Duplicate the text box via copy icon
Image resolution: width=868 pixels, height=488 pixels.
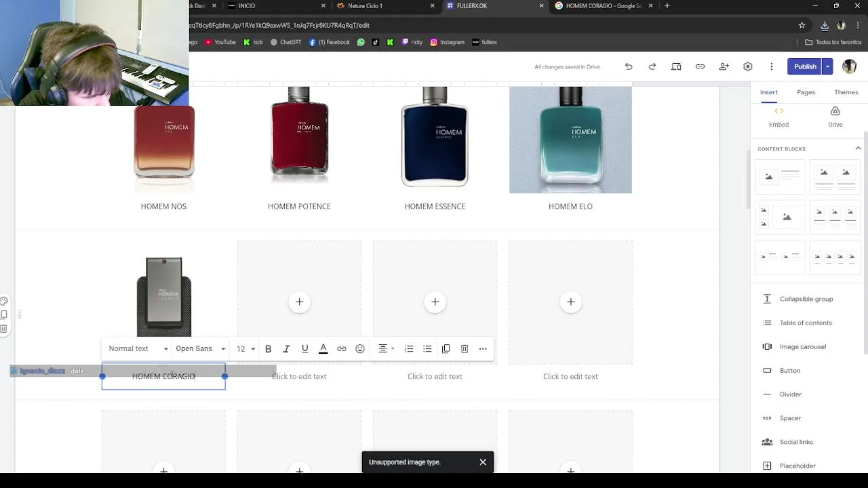[446, 348]
